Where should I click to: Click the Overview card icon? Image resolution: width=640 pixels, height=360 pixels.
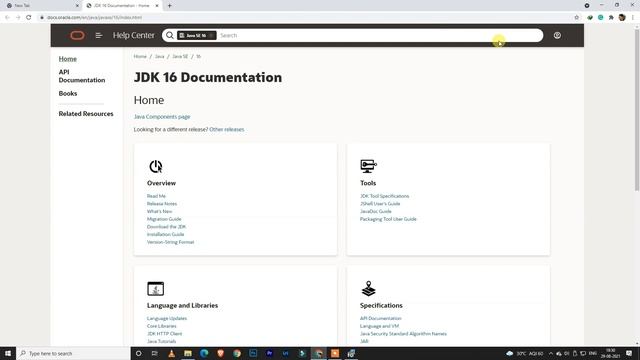[x=156, y=166]
